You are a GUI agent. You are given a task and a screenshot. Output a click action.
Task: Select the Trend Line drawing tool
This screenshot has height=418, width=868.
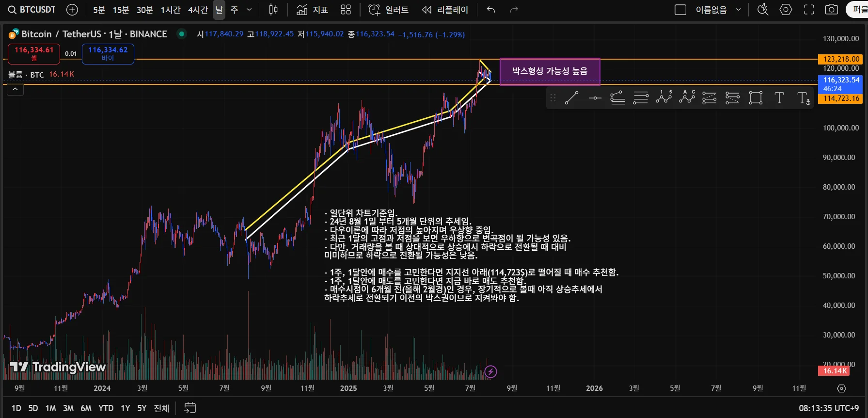click(572, 98)
